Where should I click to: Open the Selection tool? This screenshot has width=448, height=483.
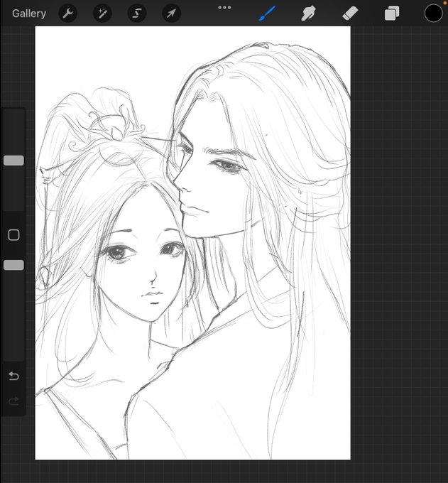pyautogui.click(x=137, y=13)
